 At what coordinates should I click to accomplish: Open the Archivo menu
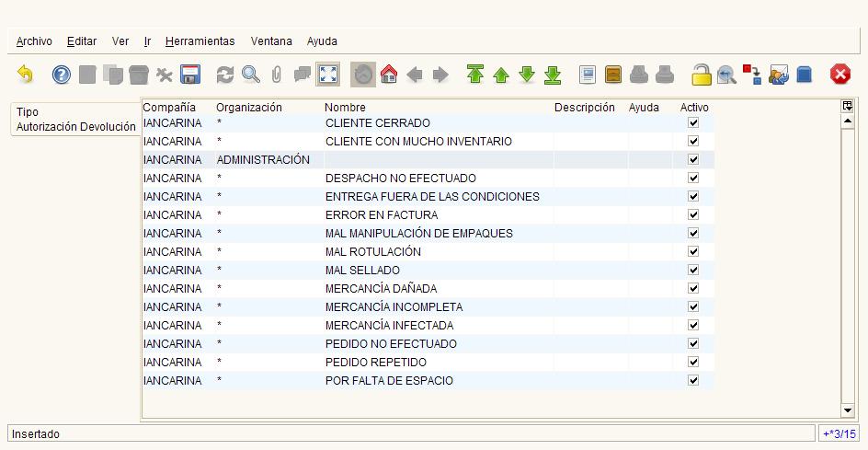34,41
